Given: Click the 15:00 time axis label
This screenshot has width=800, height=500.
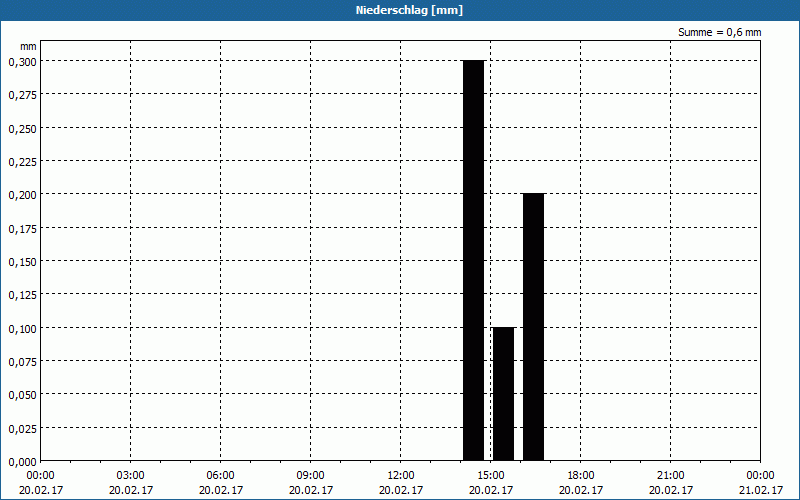Looking at the screenshot, I should (x=490, y=476).
